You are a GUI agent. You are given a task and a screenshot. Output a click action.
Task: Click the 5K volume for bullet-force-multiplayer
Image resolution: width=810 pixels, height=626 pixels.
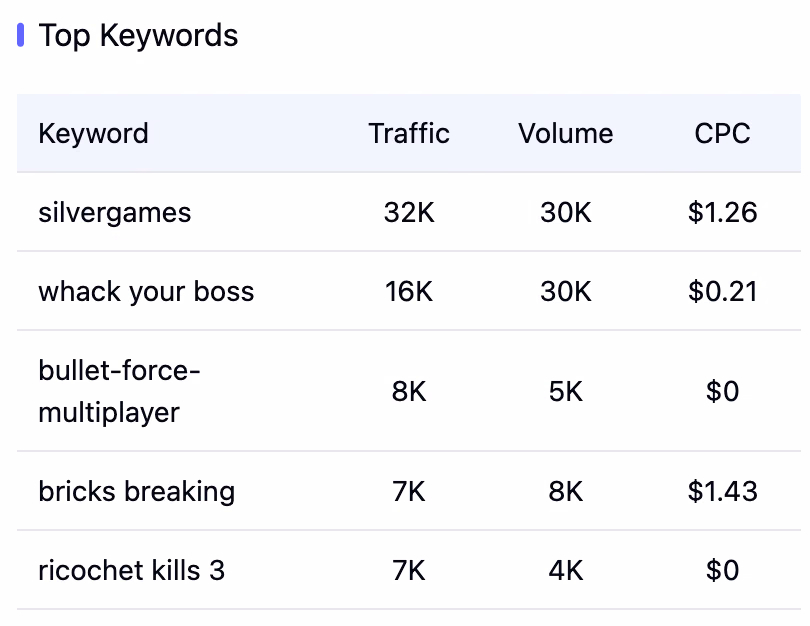(566, 391)
